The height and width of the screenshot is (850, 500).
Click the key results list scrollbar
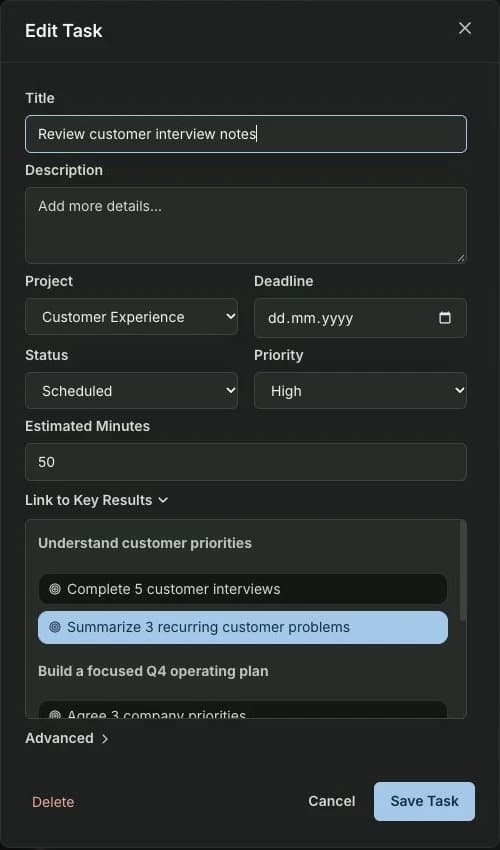click(463, 570)
